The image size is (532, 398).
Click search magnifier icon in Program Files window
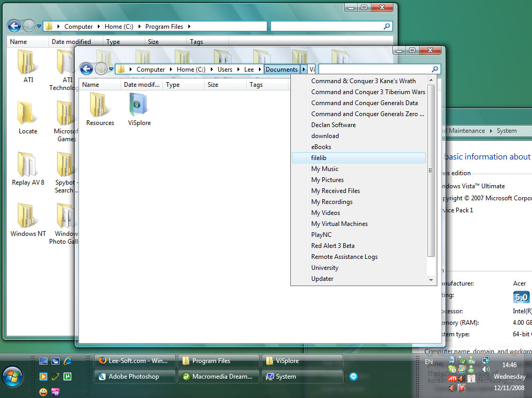point(387,26)
